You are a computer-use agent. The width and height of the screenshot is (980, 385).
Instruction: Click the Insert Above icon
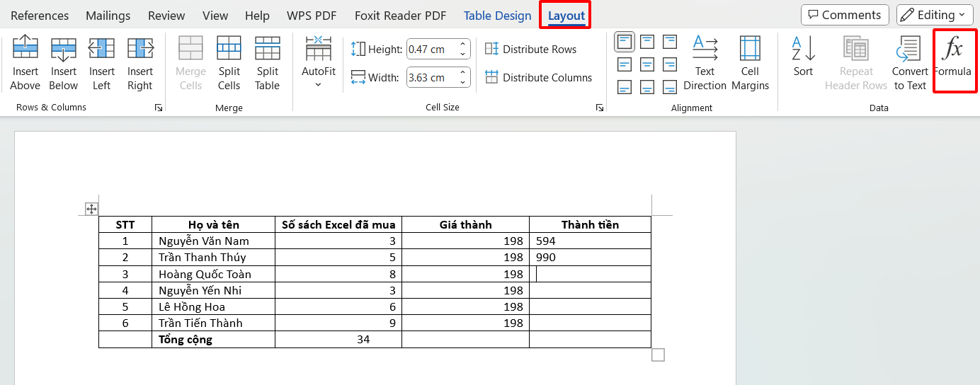(x=25, y=64)
